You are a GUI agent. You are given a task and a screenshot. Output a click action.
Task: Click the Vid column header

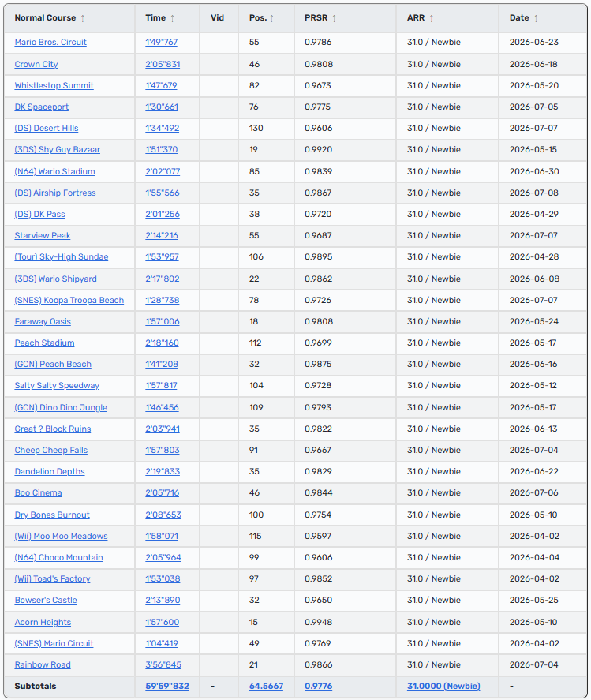click(217, 18)
